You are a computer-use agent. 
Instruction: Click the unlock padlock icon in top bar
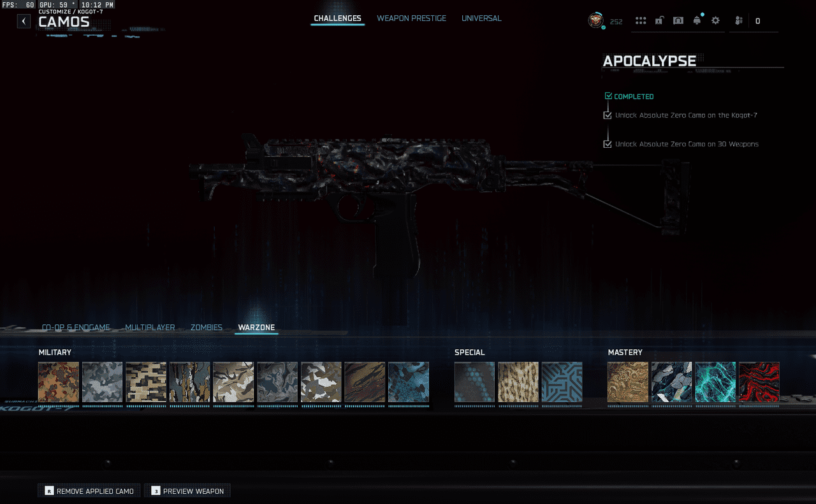pyautogui.click(x=659, y=21)
